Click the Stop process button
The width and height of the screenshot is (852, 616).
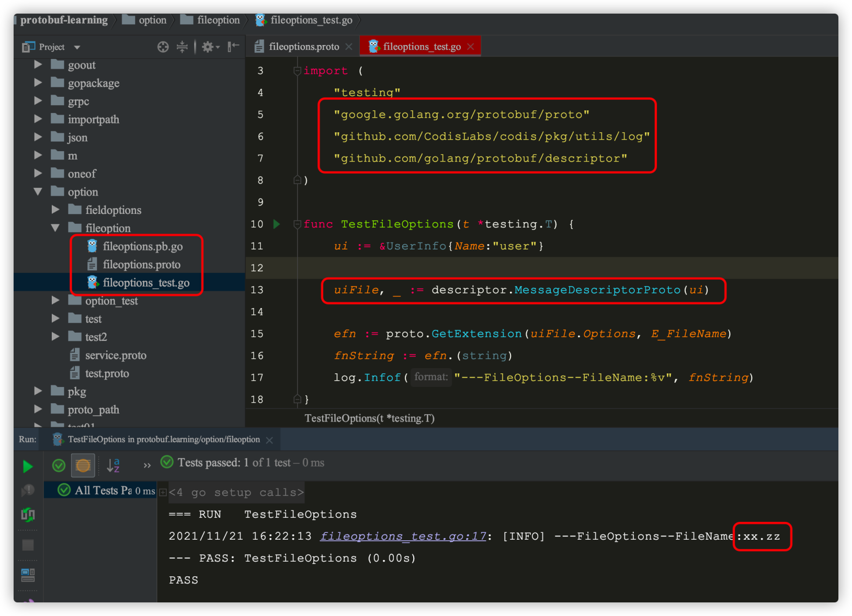pyautogui.click(x=27, y=544)
